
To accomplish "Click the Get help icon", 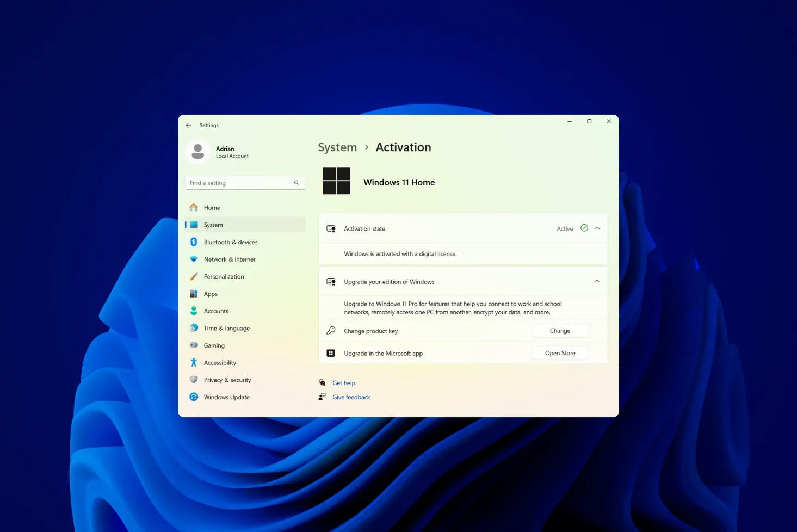I will coord(322,382).
